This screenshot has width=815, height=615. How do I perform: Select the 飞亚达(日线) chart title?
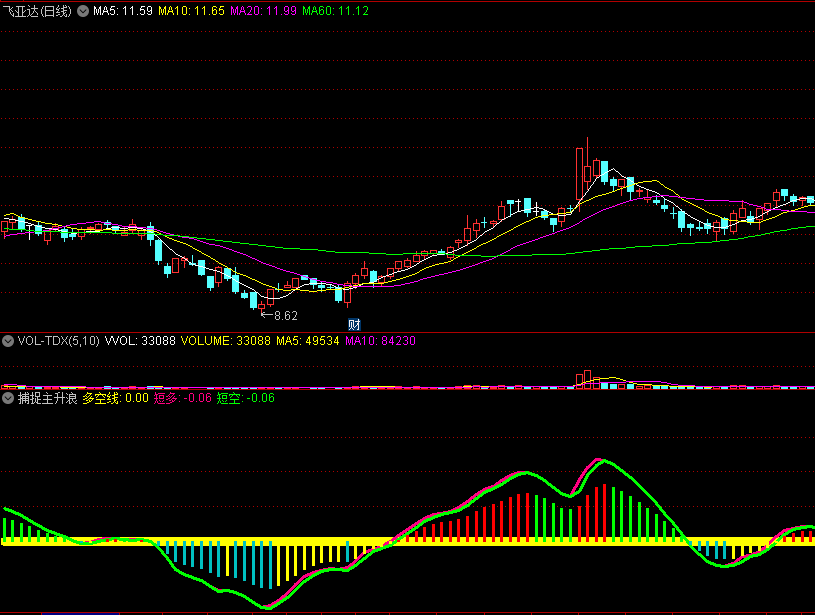37,11
